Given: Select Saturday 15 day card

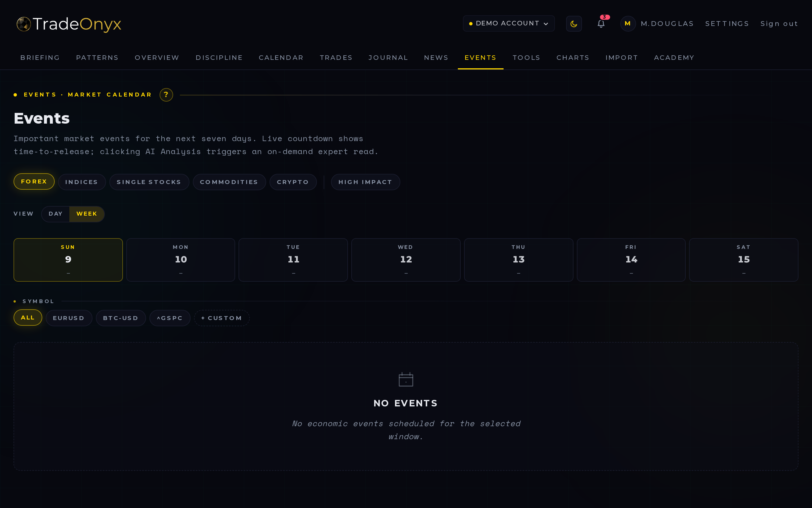Looking at the screenshot, I should (743, 260).
